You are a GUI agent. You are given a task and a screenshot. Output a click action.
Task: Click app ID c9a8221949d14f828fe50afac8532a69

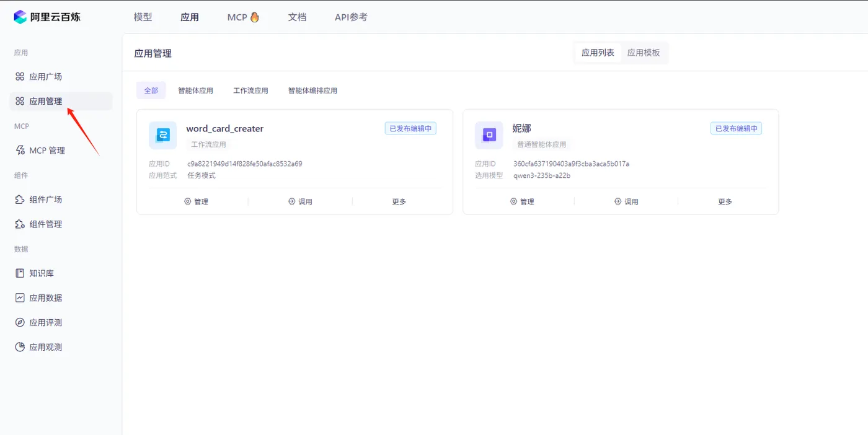[x=245, y=164]
